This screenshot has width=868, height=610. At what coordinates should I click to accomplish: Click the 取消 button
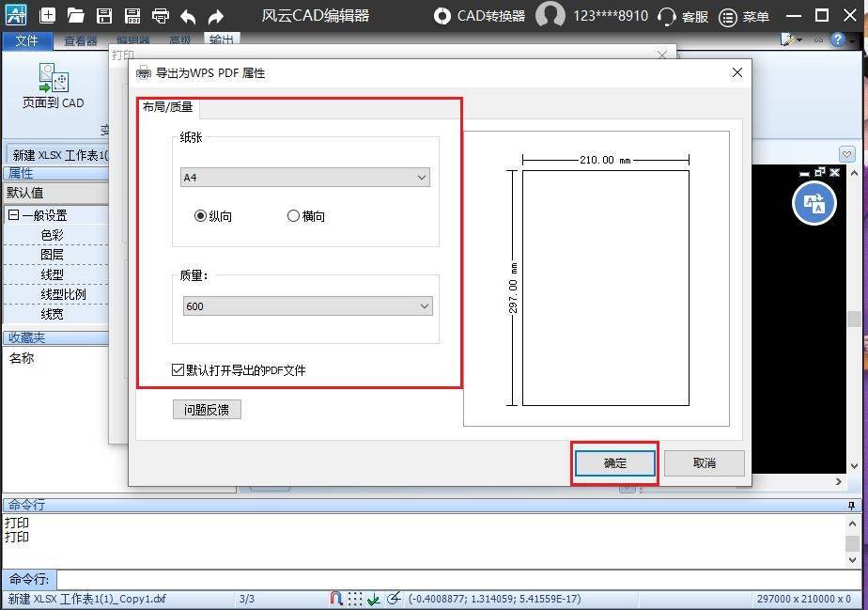pos(705,463)
